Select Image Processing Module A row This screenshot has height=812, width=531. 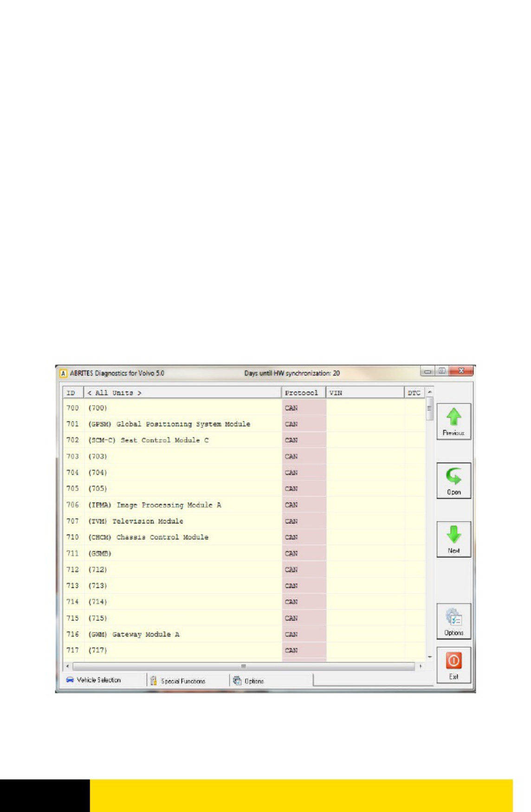click(x=244, y=505)
